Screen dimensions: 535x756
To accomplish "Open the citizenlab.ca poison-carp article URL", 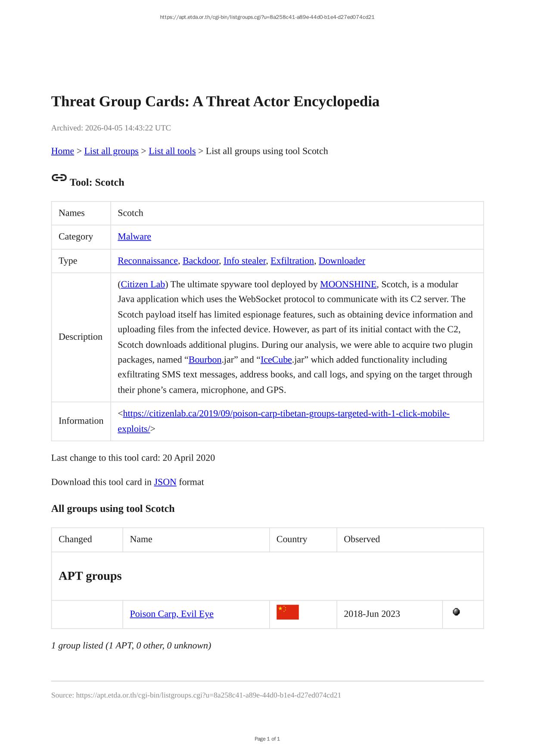I will pos(286,414).
